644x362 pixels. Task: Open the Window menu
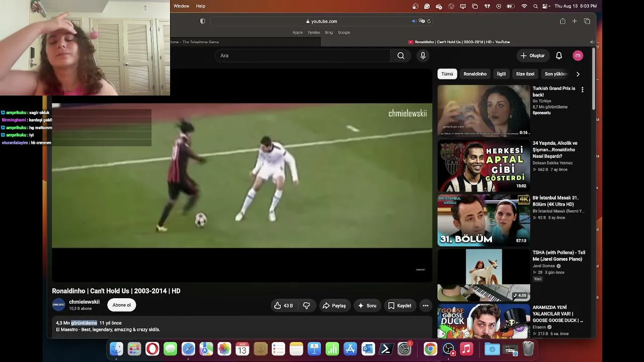point(181,6)
